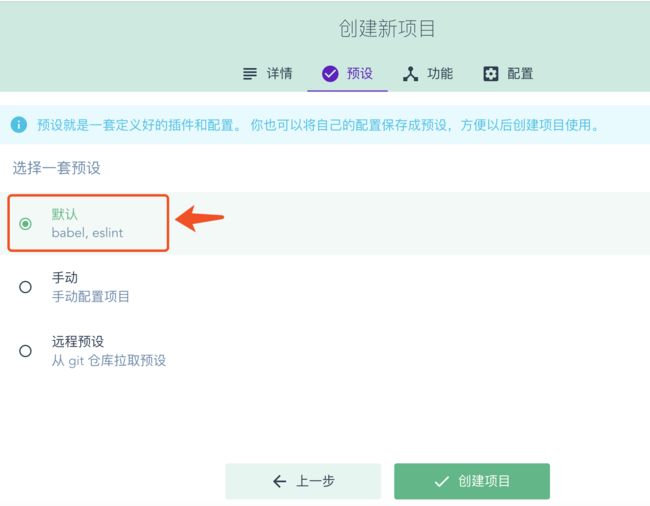Click the 创建项目 button
This screenshot has height=506, width=650.
(472, 481)
